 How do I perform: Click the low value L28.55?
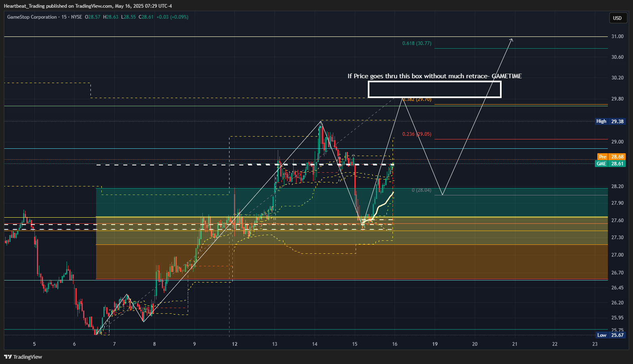pos(129,17)
